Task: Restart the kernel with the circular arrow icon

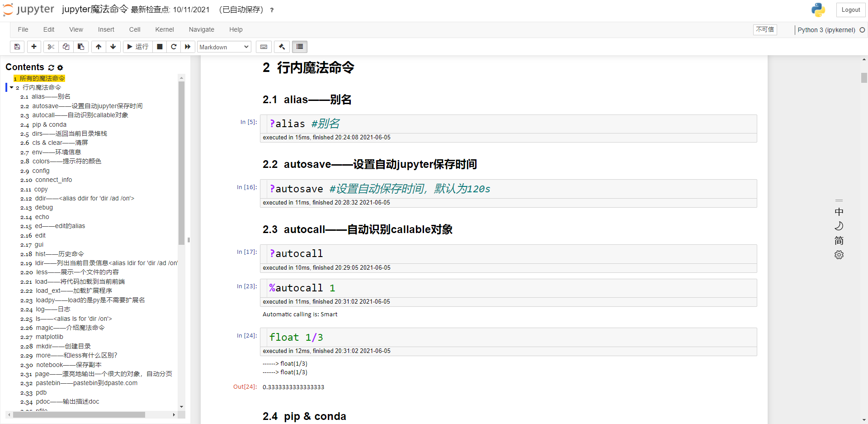Action: coord(174,47)
